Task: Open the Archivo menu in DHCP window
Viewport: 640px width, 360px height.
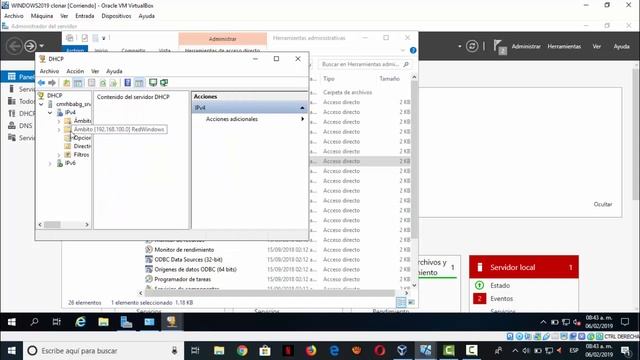Action: click(x=49, y=71)
